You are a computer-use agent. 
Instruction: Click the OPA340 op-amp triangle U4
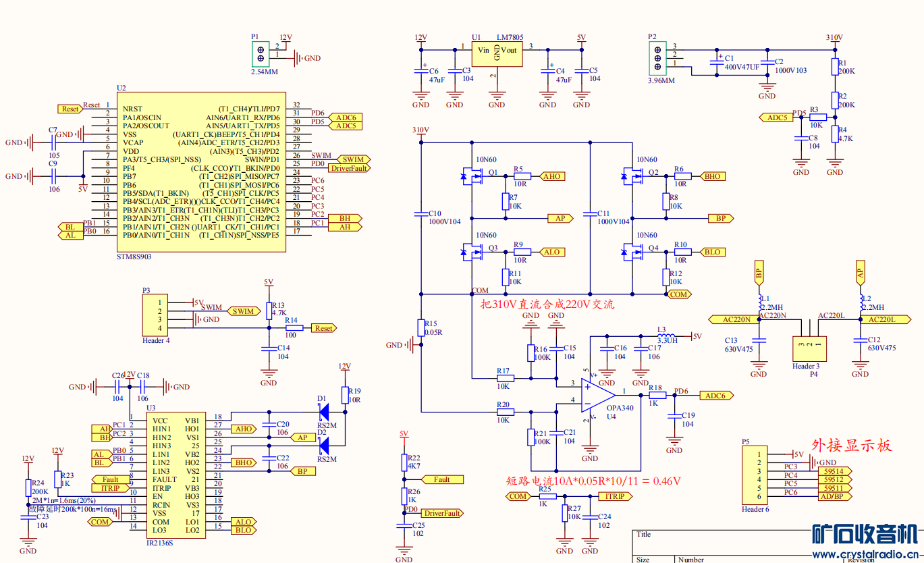tap(599, 394)
